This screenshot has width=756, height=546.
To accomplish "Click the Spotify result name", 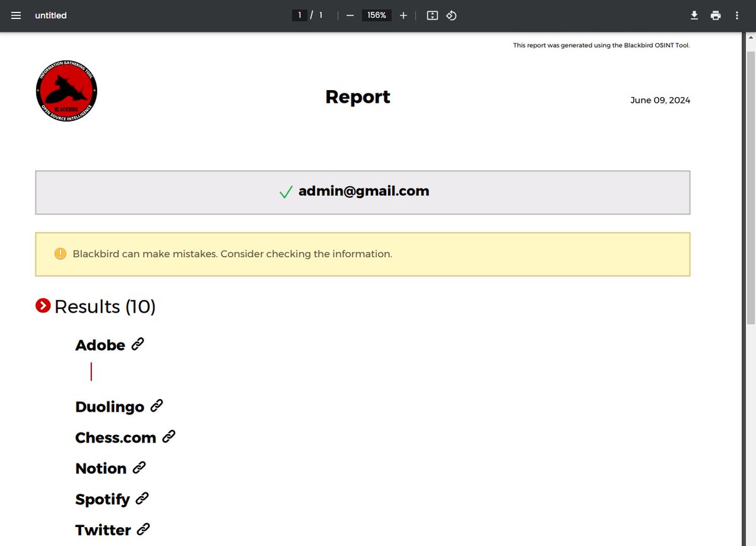I will pyautogui.click(x=103, y=499).
